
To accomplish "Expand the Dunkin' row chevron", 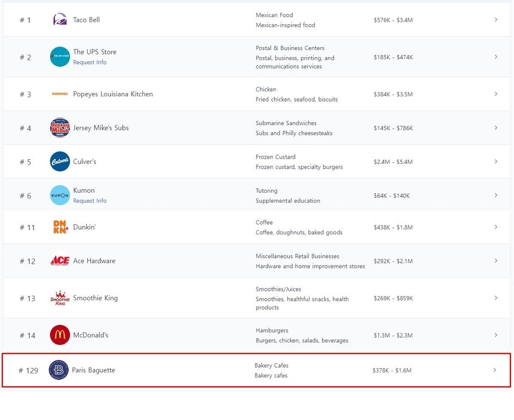I will pos(496,227).
